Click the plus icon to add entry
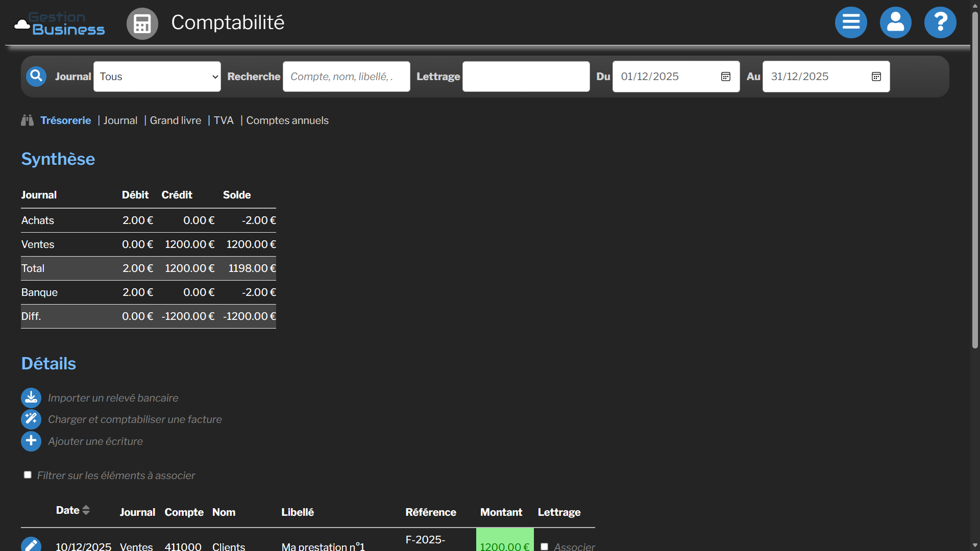 [x=31, y=441]
